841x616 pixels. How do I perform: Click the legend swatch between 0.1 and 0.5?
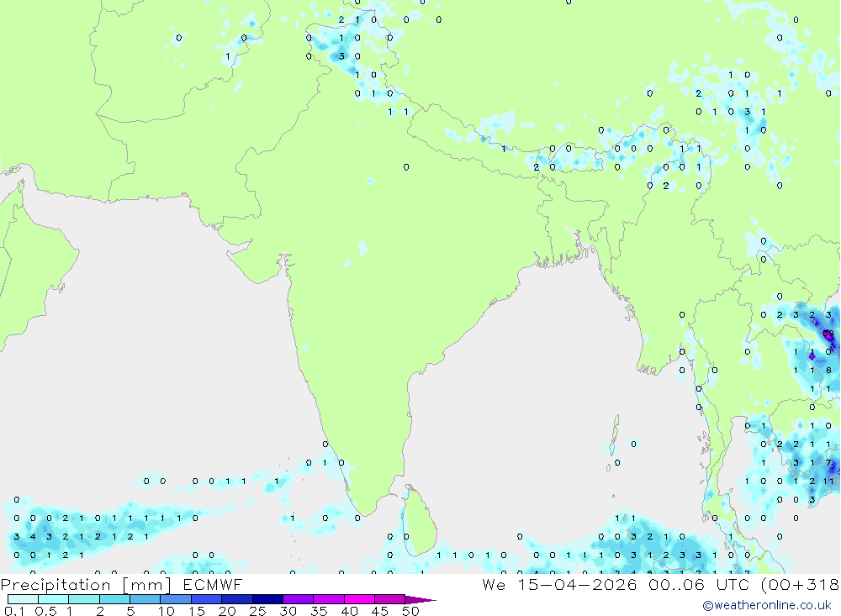pos(23,599)
